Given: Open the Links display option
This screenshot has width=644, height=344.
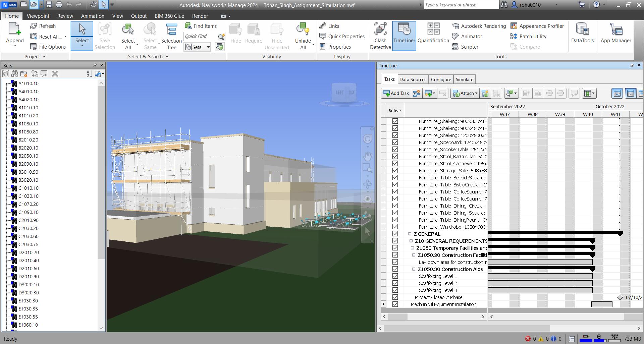Looking at the screenshot, I should (329, 26).
